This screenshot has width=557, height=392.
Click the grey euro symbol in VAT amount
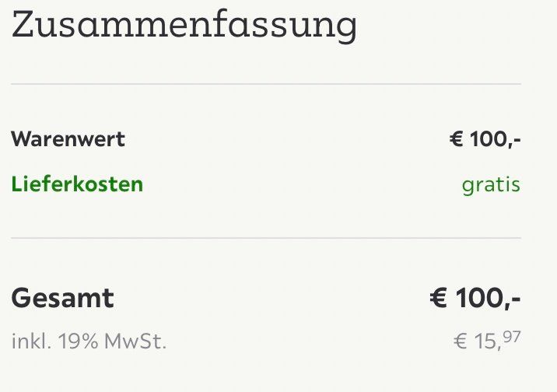pos(461,341)
